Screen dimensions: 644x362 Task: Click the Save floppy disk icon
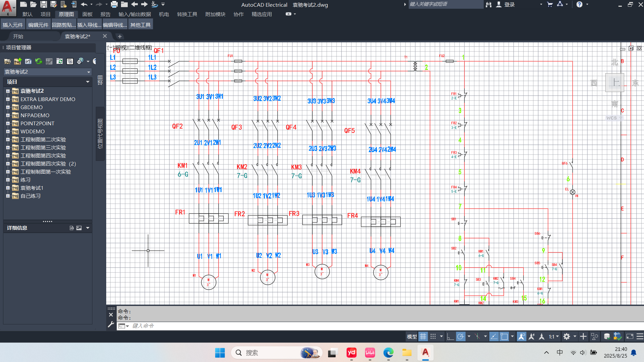coord(43,4)
